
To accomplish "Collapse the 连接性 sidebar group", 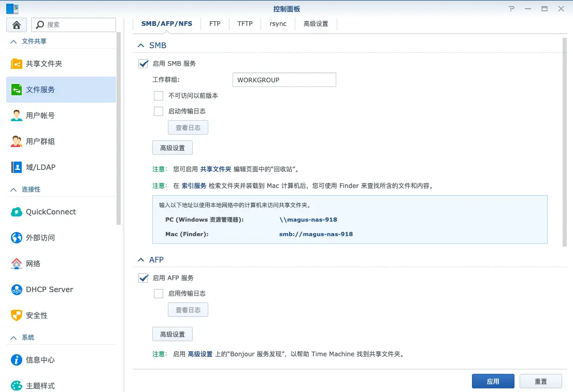I will point(13,190).
